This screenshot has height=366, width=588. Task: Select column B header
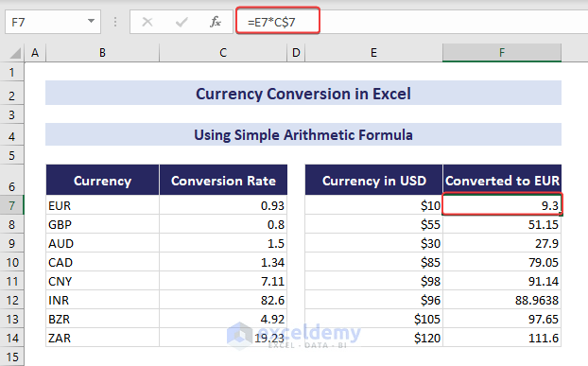(102, 53)
